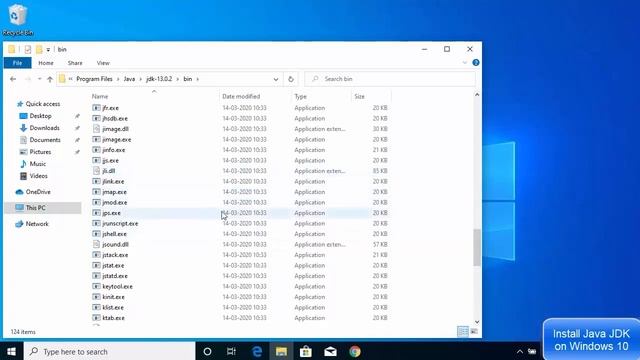
Task: Open the Windows Start menu
Action: (x=11, y=351)
